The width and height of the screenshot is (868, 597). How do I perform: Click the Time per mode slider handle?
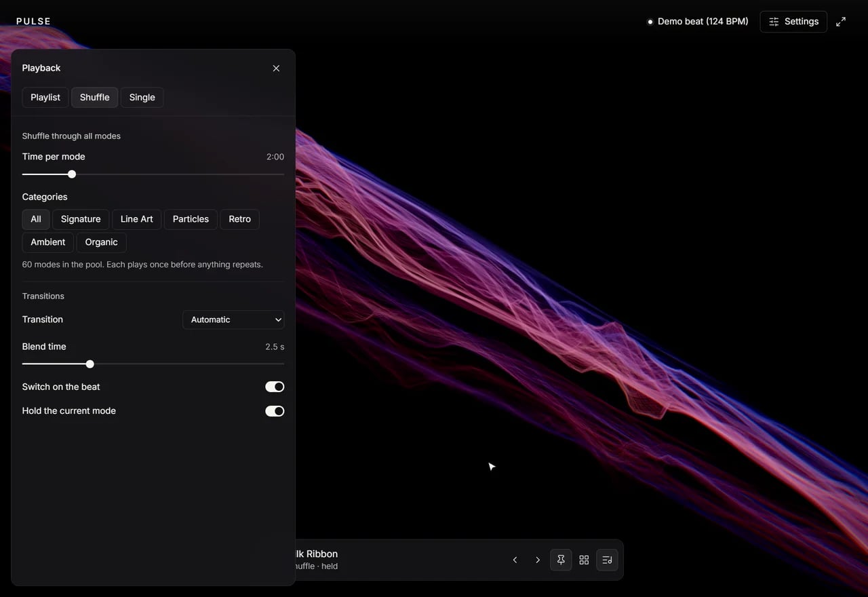[72, 174]
